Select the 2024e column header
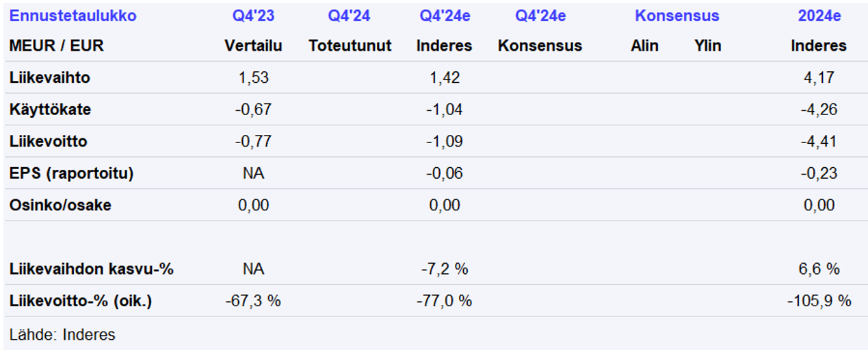The height and width of the screenshot is (350, 868). click(x=819, y=16)
